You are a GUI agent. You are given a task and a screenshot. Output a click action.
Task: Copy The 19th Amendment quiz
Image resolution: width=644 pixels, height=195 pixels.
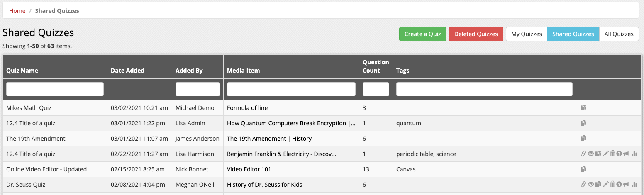[x=583, y=139]
